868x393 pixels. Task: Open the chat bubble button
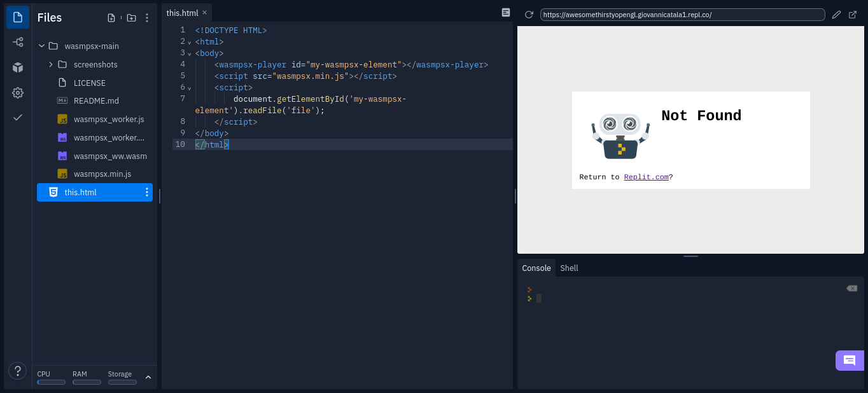point(850,361)
